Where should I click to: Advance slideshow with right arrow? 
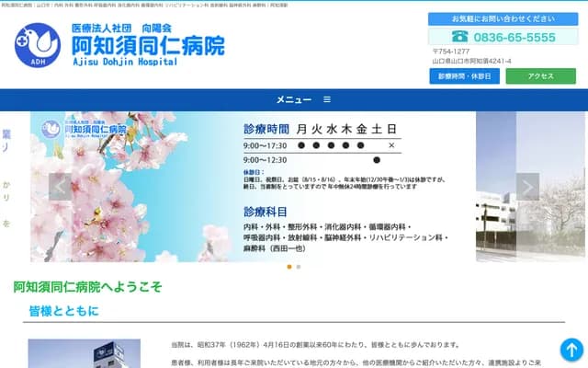tap(527, 187)
